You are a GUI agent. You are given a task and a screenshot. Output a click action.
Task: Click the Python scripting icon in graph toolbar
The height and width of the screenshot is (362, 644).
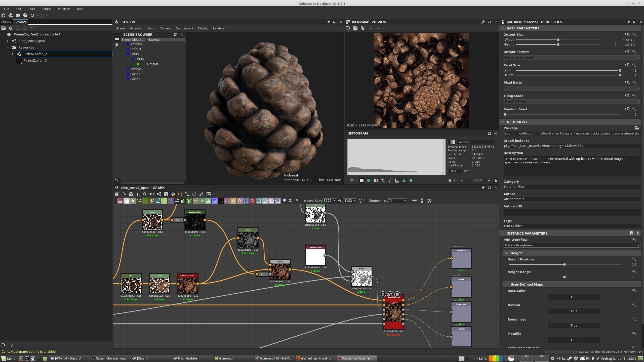coord(173,194)
